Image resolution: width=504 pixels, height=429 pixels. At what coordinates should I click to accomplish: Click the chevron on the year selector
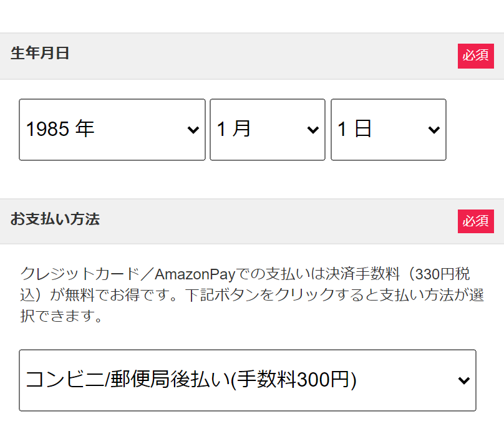click(x=194, y=129)
